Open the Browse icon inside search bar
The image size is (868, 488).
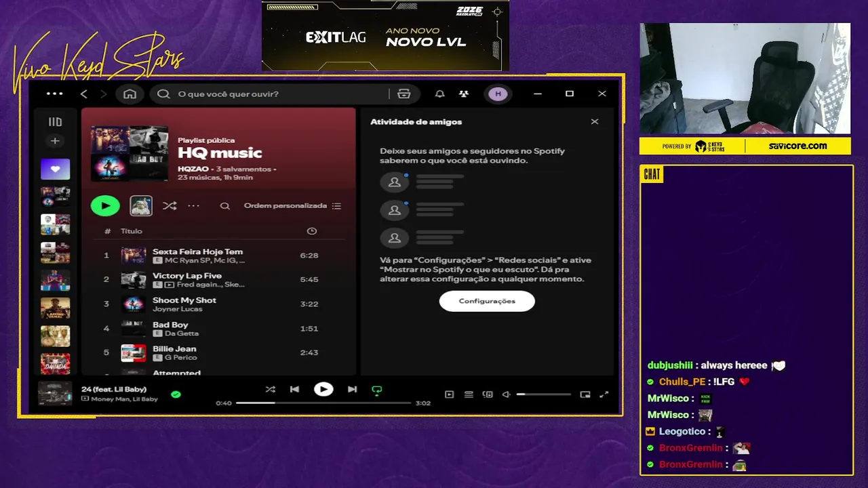click(x=404, y=94)
